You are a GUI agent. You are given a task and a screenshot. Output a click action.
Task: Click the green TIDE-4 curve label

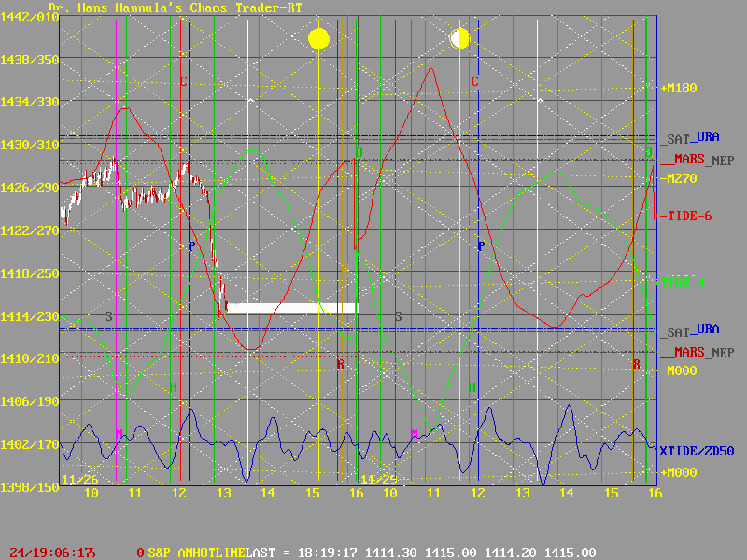[x=683, y=283]
